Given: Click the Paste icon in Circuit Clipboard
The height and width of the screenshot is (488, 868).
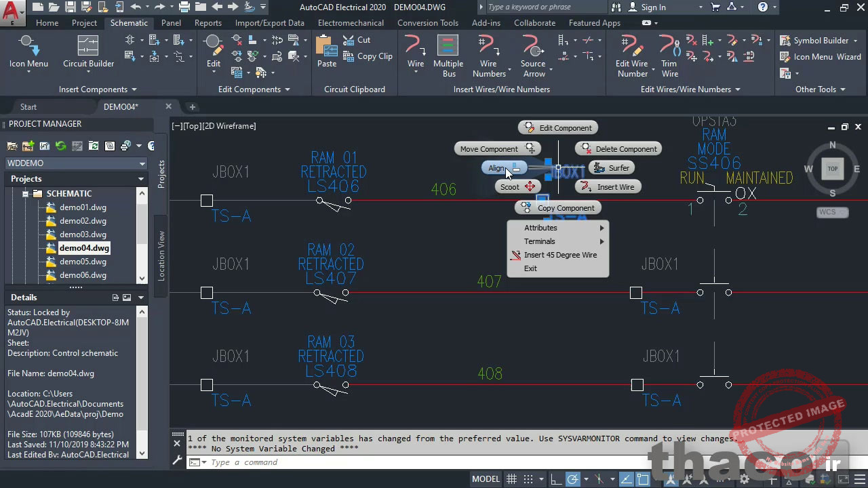Looking at the screenshot, I should (326, 47).
